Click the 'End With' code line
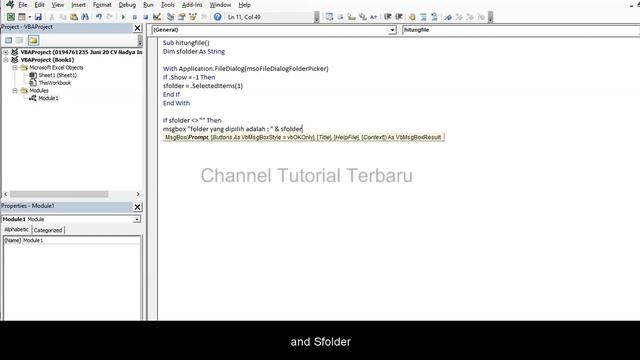The height and width of the screenshot is (360, 640). (x=176, y=103)
